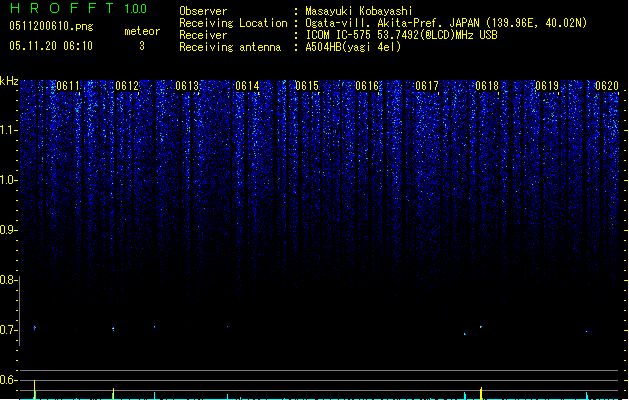The width and height of the screenshot is (629, 400).
Task: Click the Receiving antenna A504HB value
Action: point(353,47)
